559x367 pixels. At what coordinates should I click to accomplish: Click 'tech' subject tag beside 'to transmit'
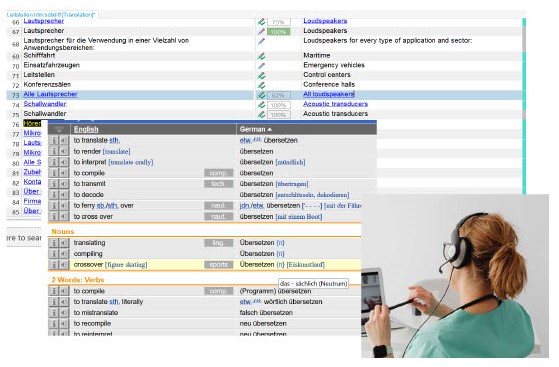coord(219,184)
